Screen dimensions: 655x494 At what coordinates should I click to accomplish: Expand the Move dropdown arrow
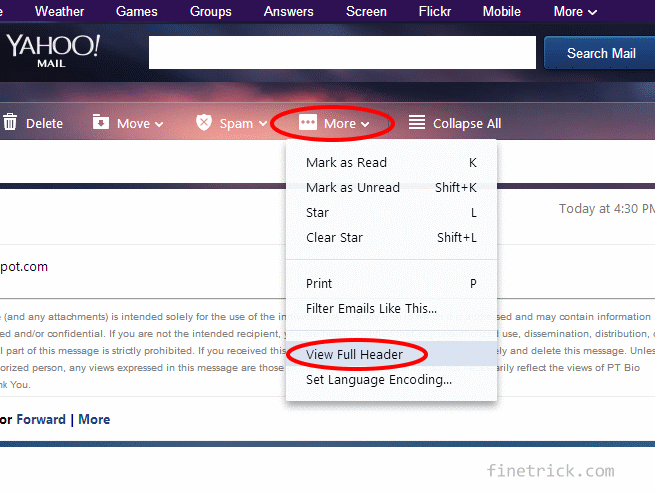[159, 124]
